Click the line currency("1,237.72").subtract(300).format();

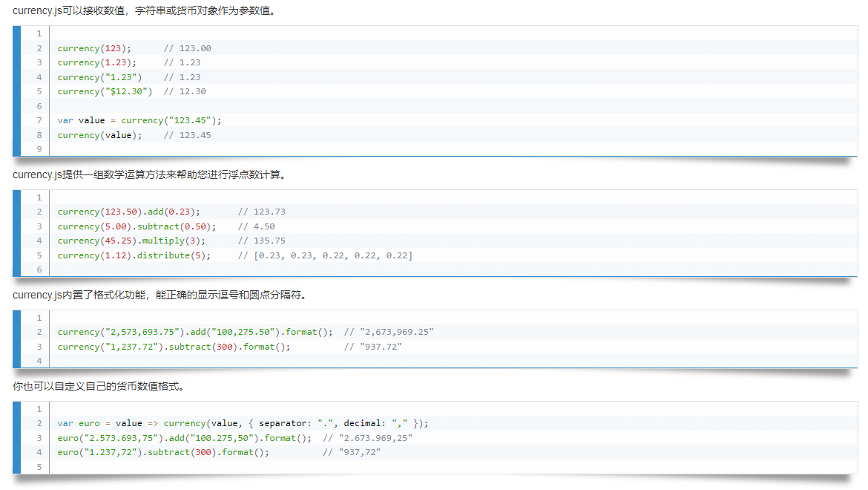tap(174, 347)
